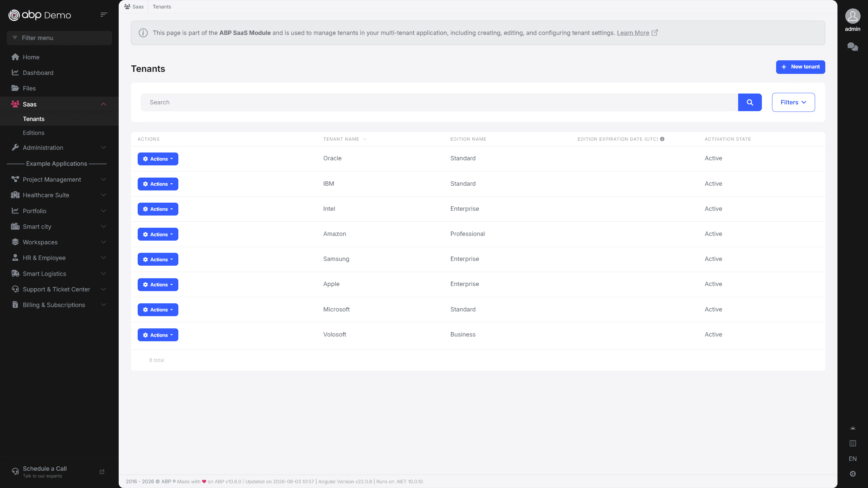Click the Workspaces layers icon
The width and height of the screenshot is (868, 488).
point(15,242)
